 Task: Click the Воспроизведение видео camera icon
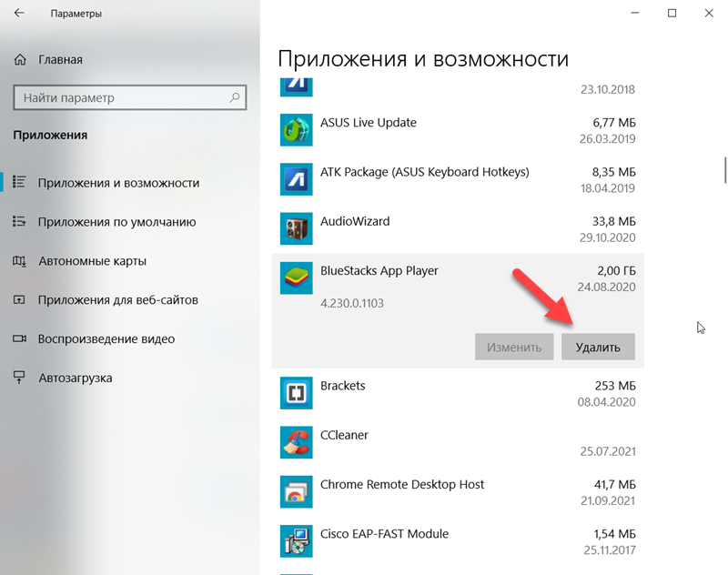[x=19, y=338]
